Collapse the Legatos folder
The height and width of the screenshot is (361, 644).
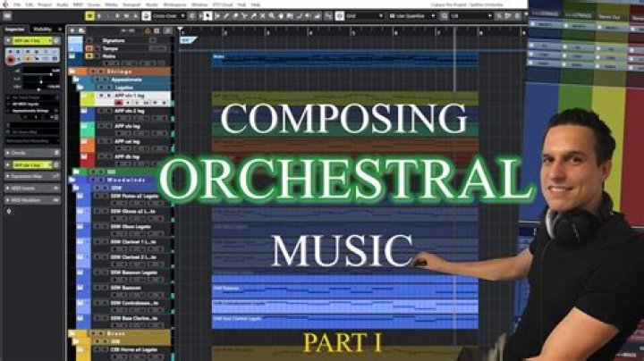click(80, 88)
